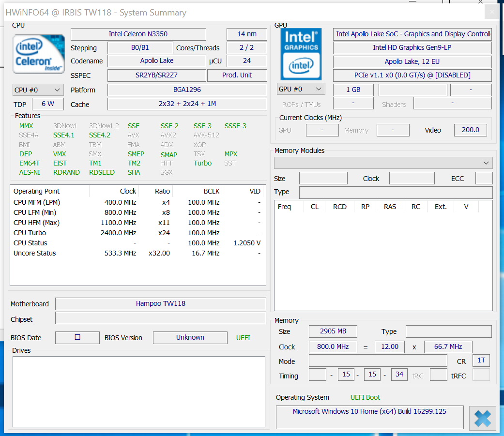This screenshot has width=504, height=436.
Task: Open the GPU #0 selector dropdown
Action: [x=301, y=89]
